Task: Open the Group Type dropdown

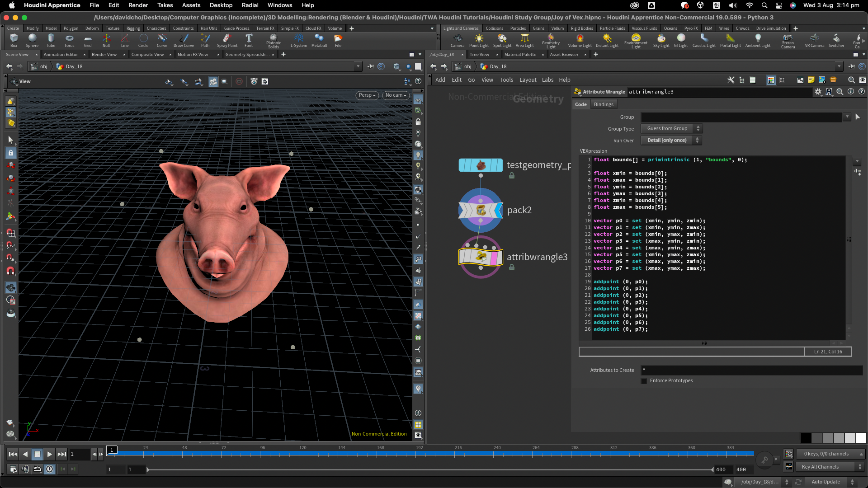Action: [671, 129]
